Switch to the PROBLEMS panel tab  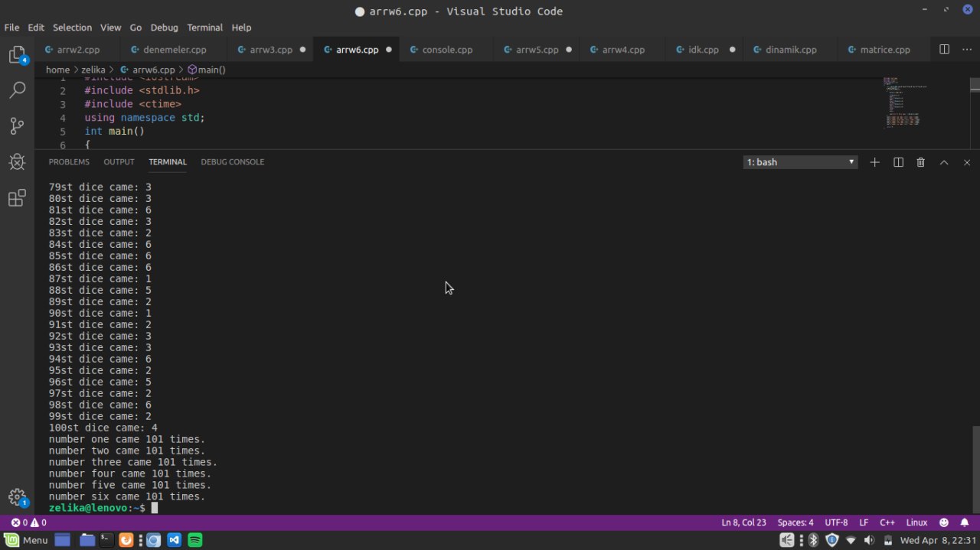(69, 162)
